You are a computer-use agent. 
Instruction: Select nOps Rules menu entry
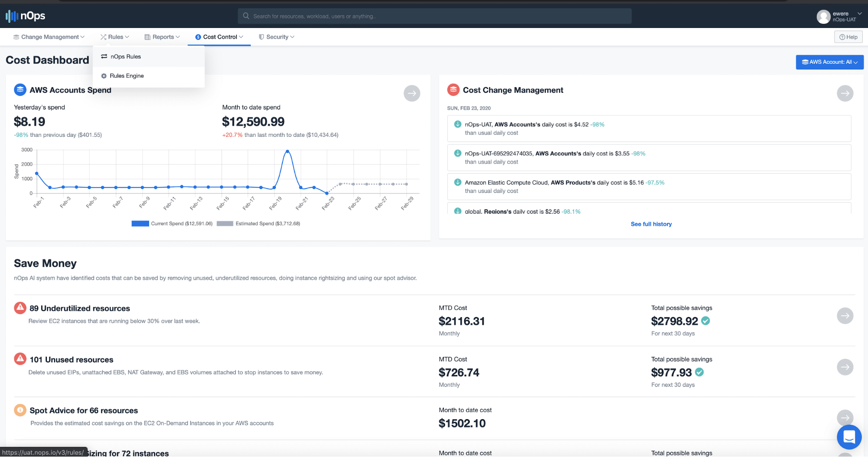pos(149,56)
